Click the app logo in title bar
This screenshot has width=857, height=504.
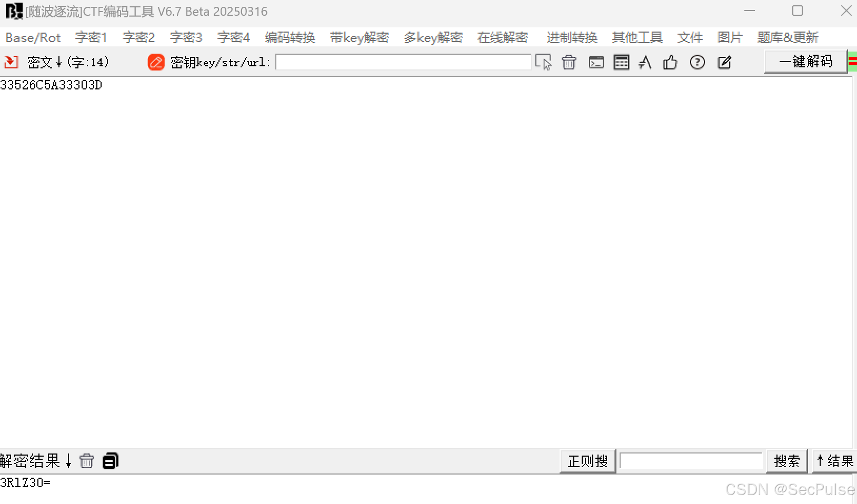(x=14, y=11)
